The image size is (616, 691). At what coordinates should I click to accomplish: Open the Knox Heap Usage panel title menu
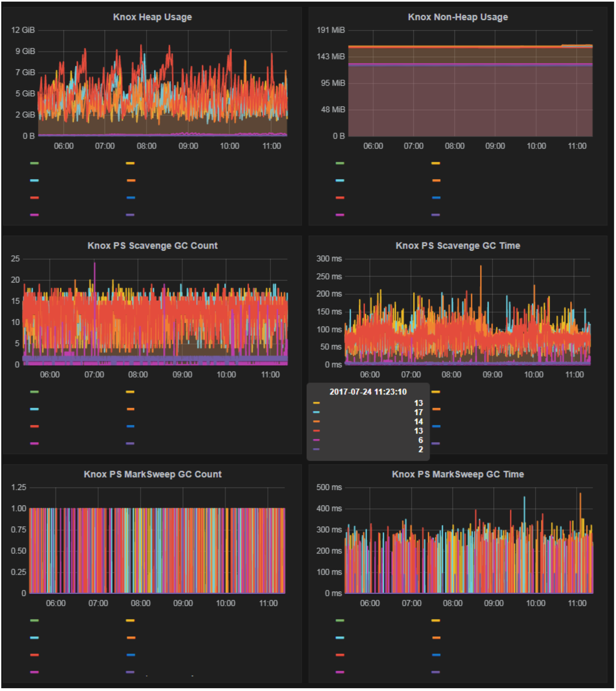[152, 17]
